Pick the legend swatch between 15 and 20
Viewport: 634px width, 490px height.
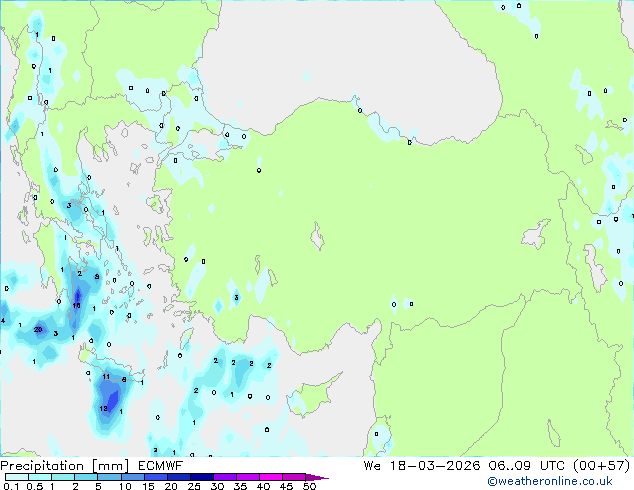(x=156, y=477)
